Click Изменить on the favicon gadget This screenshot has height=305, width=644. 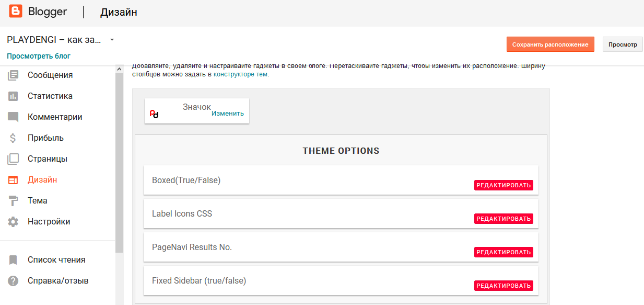coord(228,114)
